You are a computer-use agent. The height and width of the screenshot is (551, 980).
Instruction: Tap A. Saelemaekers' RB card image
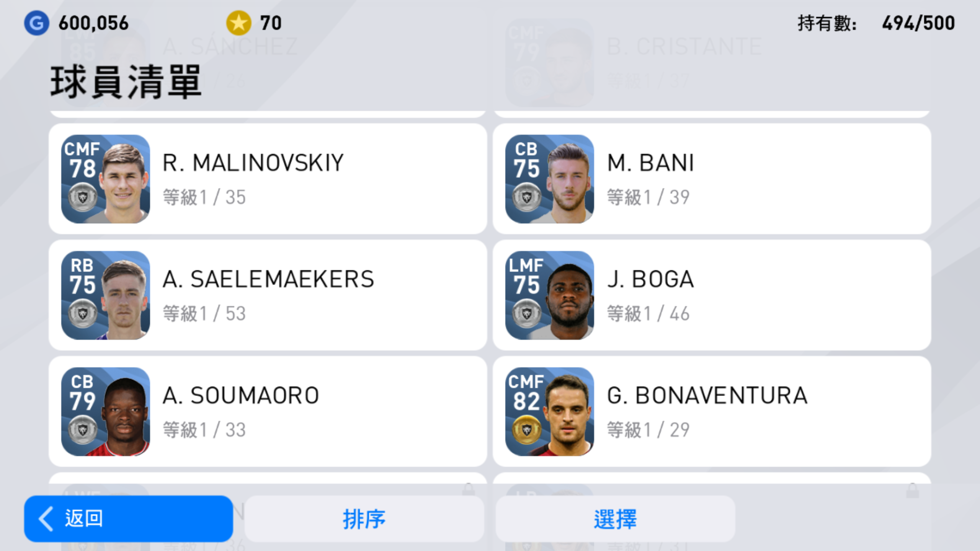tap(105, 295)
